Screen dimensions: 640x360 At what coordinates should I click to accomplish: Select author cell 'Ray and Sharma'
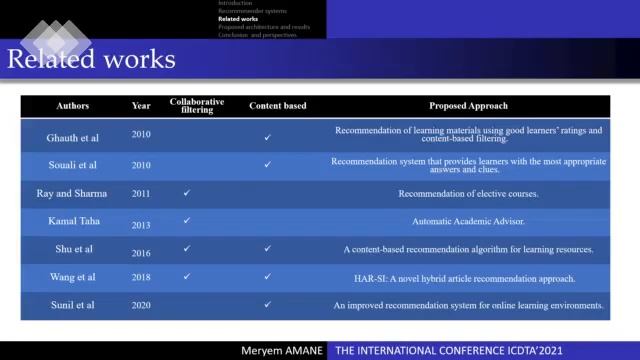[72, 193]
